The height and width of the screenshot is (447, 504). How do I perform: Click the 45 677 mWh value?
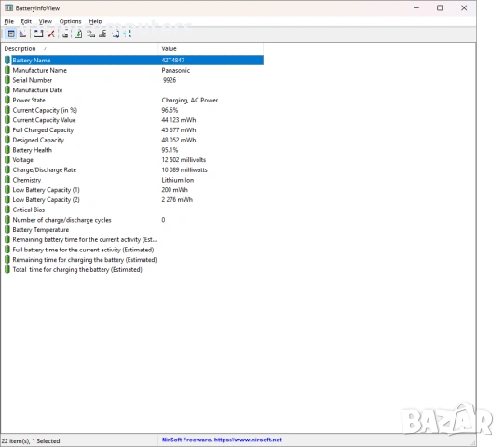pyautogui.click(x=179, y=129)
